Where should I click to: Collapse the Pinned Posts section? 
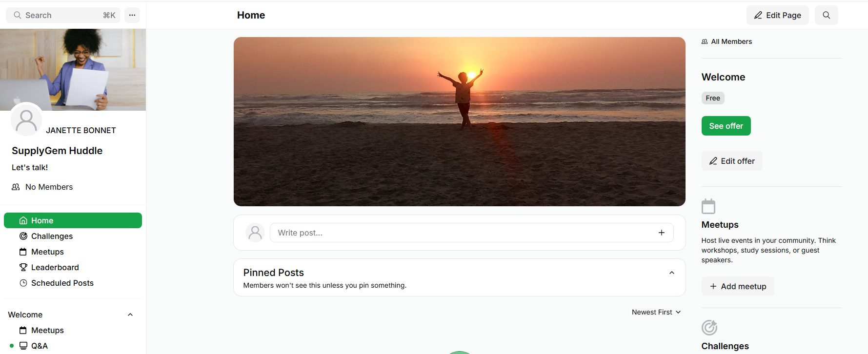point(671,273)
